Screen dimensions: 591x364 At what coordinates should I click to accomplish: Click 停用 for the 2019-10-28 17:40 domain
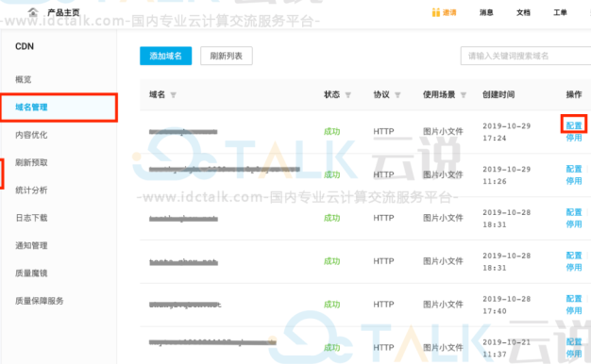[x=574, y=310]
